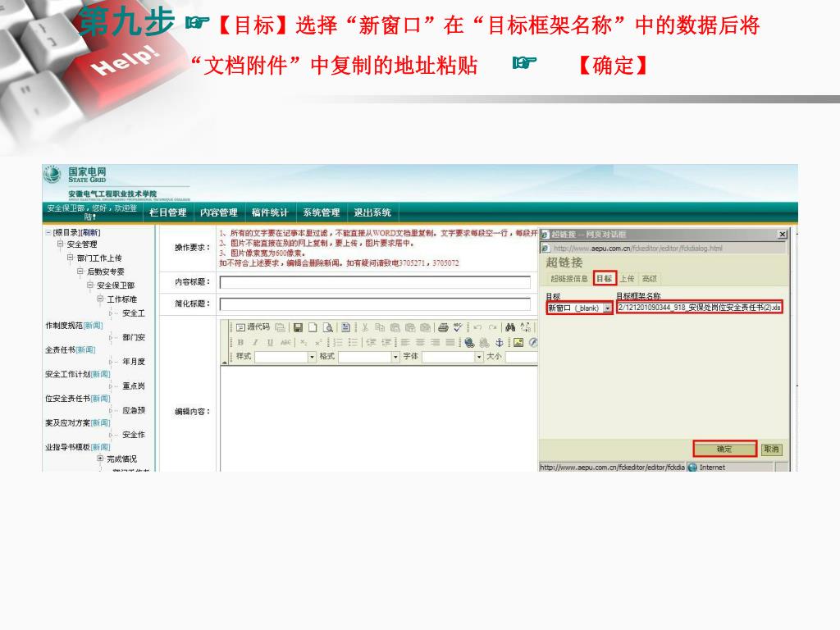This screenshot has height=630, width=840.
Task: Justify text alignment
Action: pyautogui.click(x=450, y=342)
